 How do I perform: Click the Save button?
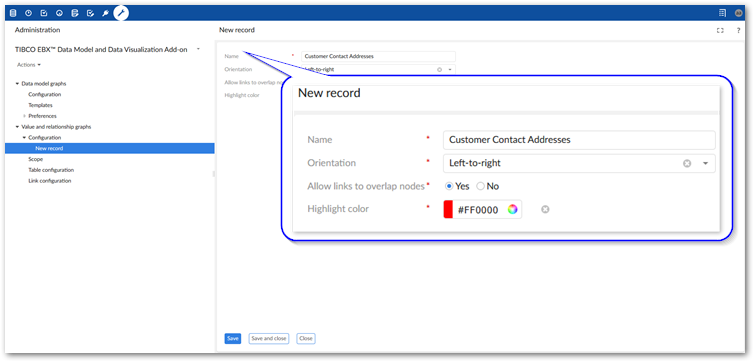tap(233, 338)
